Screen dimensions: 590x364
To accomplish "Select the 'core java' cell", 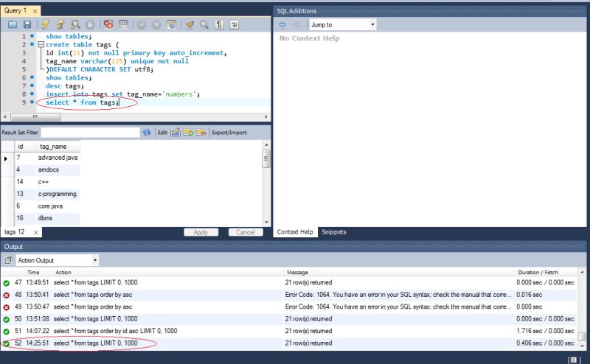I will coord(58,206).
